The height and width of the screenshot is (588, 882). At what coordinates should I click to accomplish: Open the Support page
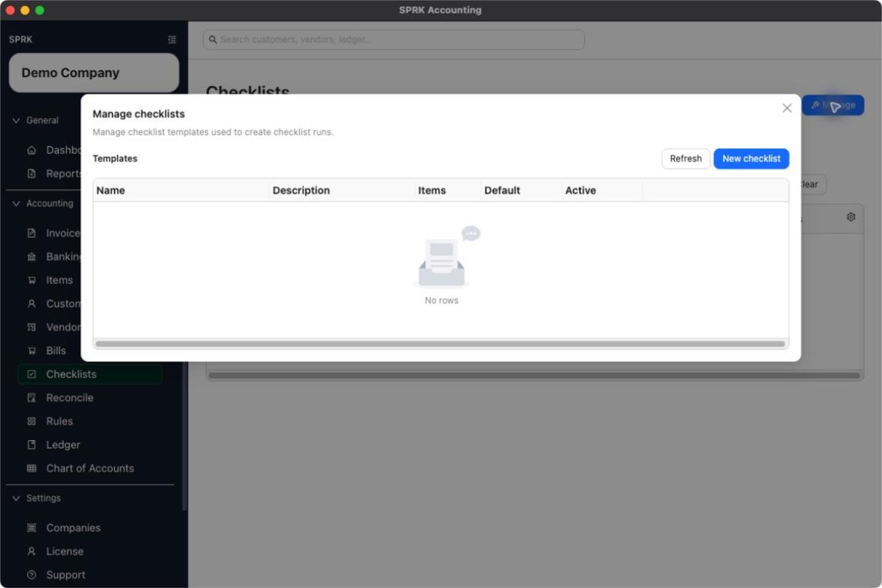90,575
